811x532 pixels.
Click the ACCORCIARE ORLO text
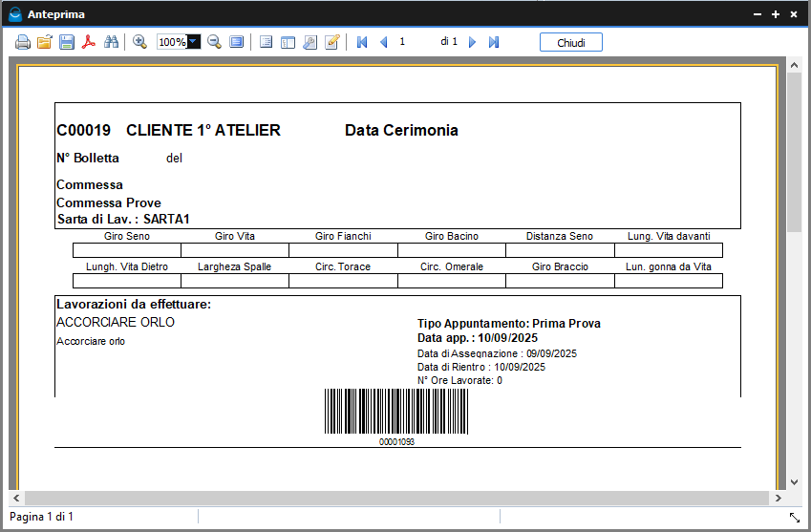pyautogui.click(x=116, y=322)
